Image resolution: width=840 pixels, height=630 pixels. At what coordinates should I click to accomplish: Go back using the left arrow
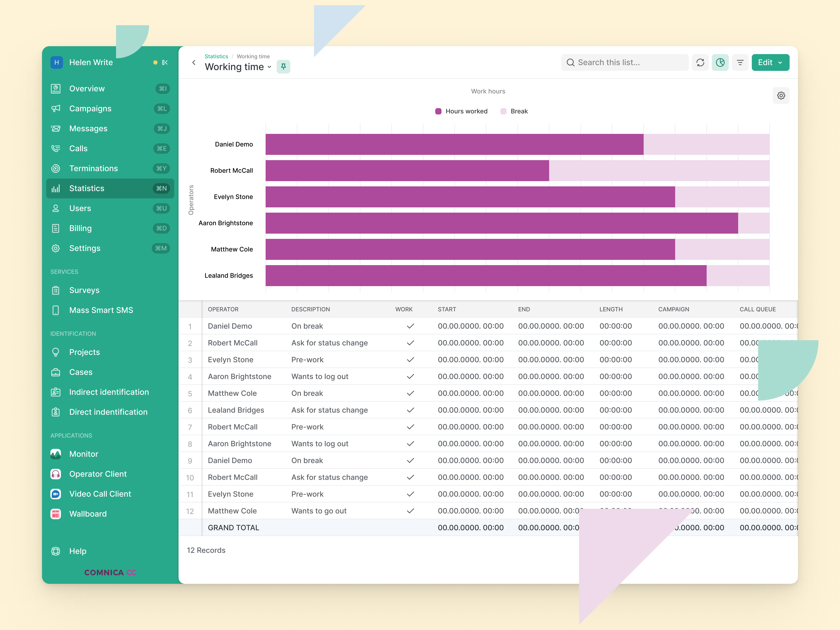click(194, 63)
